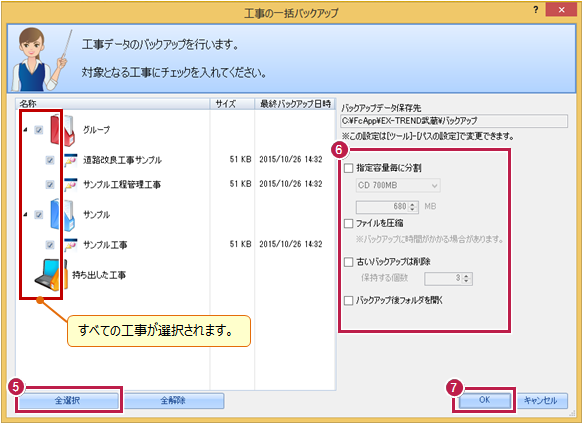Image resolution: width=583 pixels, height=424 pixels.
Task: Click the 全解除 button
Action: 174,401
